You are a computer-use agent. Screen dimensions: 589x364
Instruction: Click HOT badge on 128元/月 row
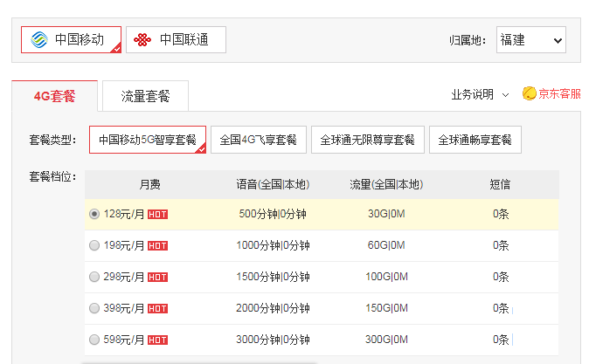pyautogui.click(x=157, y=214)
